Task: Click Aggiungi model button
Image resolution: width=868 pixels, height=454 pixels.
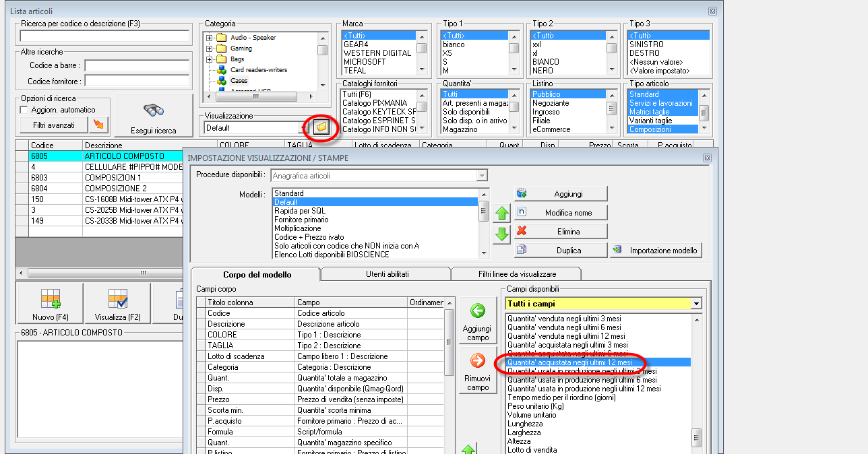Action: tap(561, 193)
